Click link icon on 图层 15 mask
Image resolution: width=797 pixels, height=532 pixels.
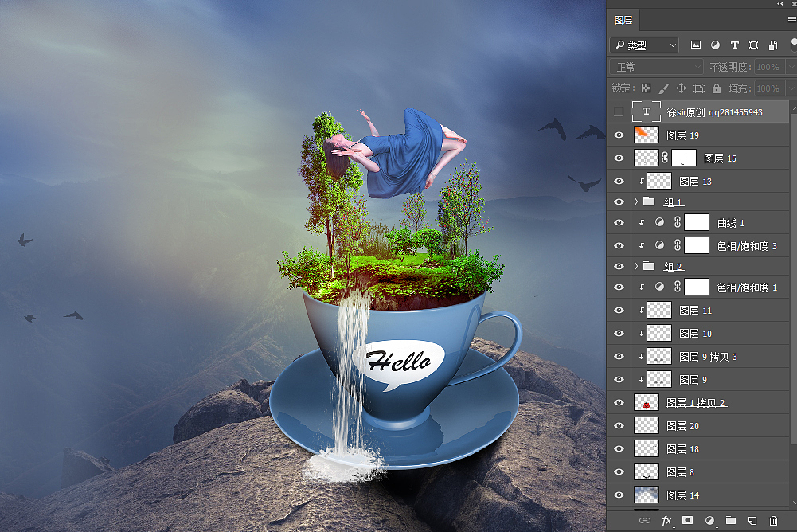(664, 158)
